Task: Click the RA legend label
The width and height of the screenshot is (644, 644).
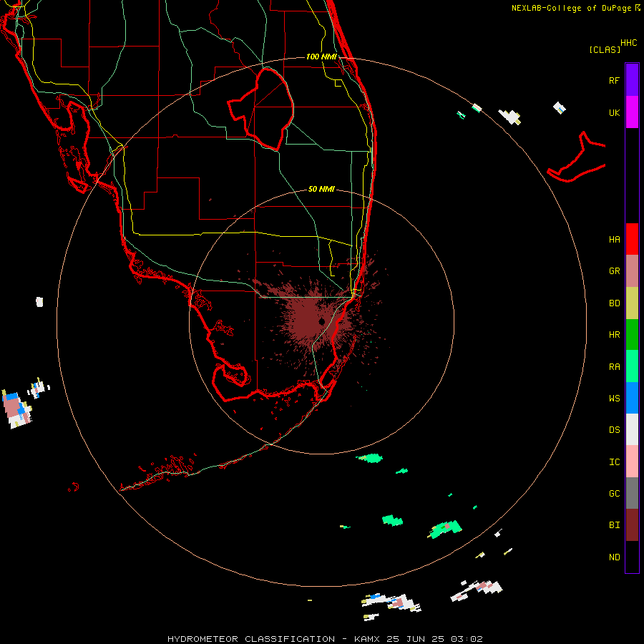Action: click(x=614, y=367)
